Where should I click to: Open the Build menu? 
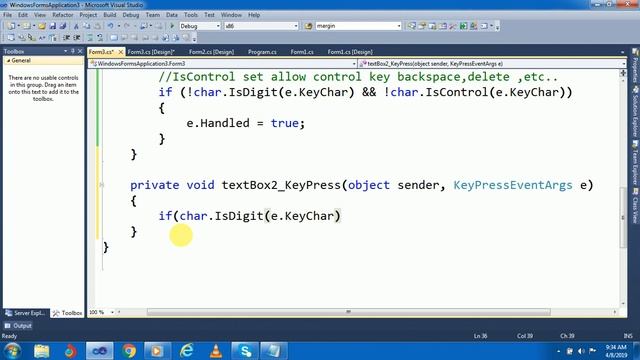(110, 15)
